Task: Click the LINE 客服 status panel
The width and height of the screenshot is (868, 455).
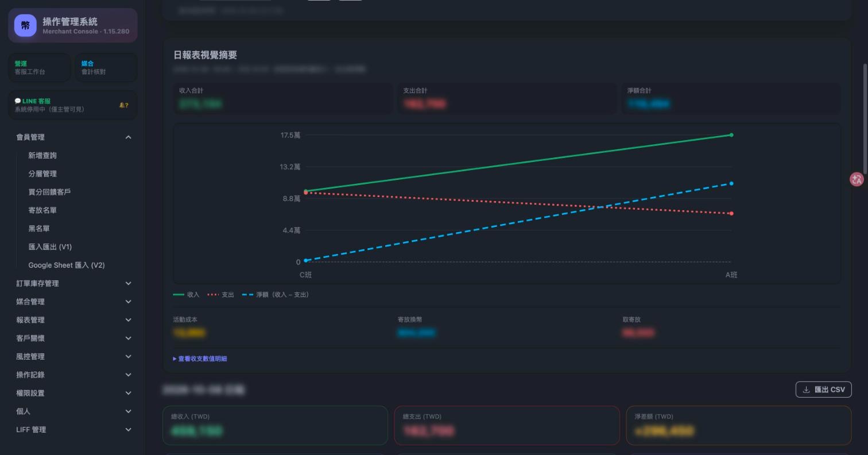Action: [x=73, y=105]
